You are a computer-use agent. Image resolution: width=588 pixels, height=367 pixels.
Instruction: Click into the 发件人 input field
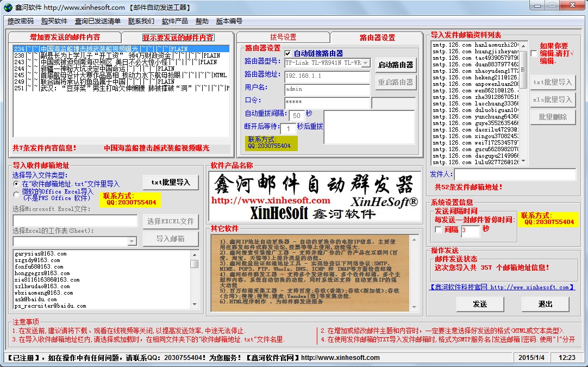pos(515,175)
